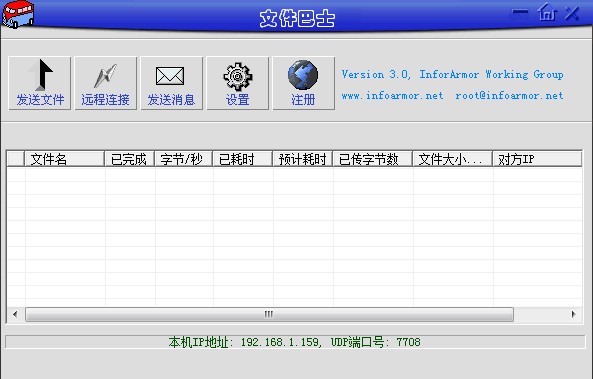Click the right arrow of horizontal scrollbar
The image size is (593, 379).
[x=573, y=314]
